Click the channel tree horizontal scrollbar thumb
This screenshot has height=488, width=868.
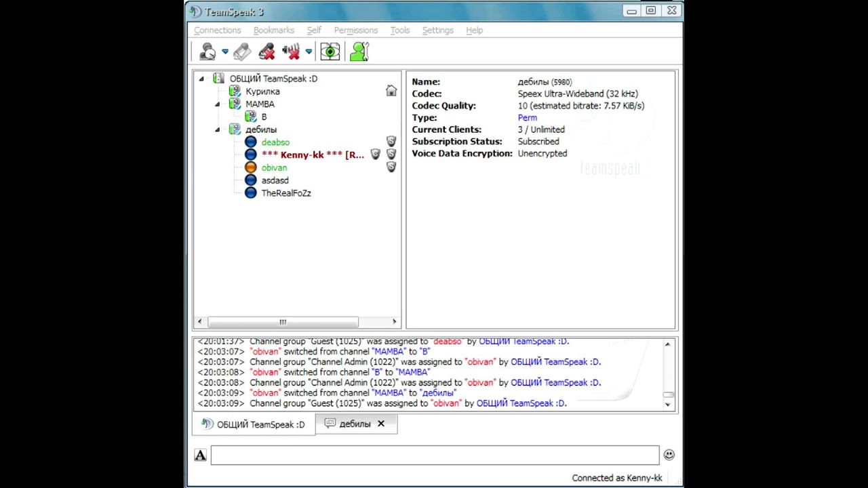(x=283, y=322)
